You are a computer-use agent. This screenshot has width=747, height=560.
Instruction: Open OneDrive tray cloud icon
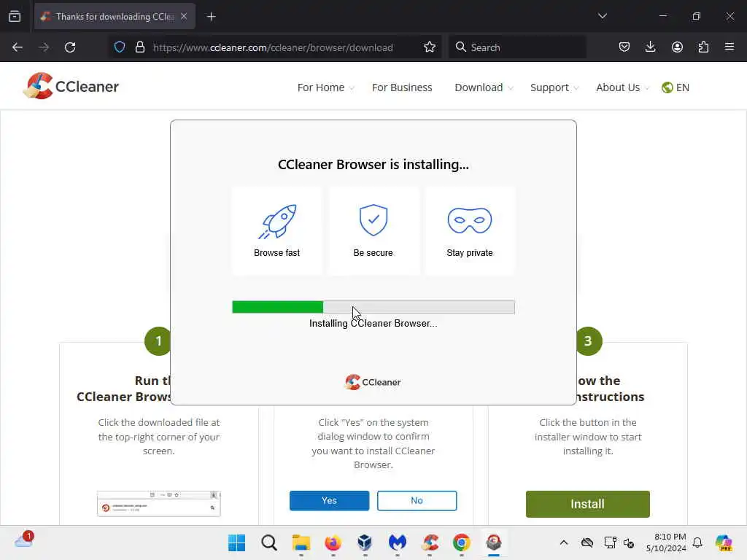coord(587,542)
